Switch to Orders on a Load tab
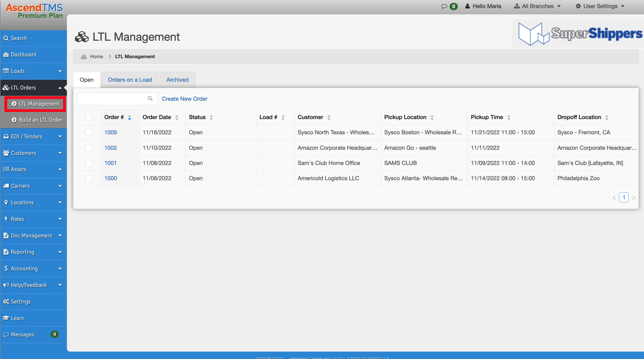This screenshot has width=644, height=359. (130, 80)
